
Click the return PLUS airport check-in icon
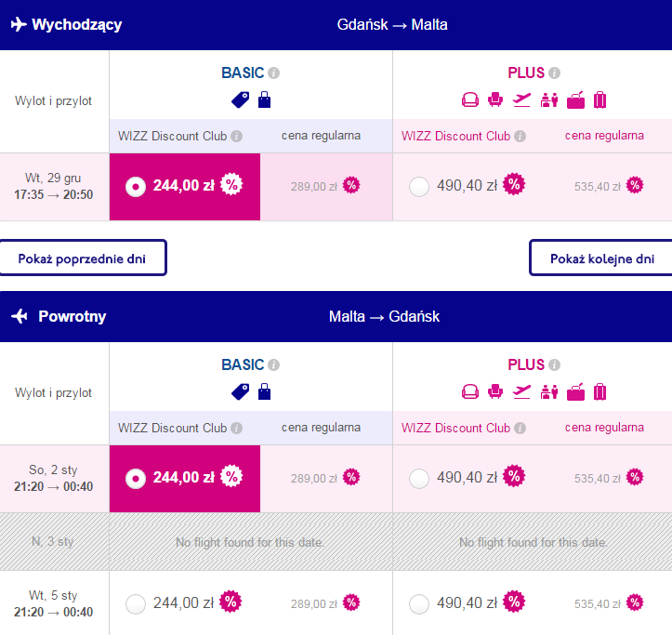click(549, 392)
